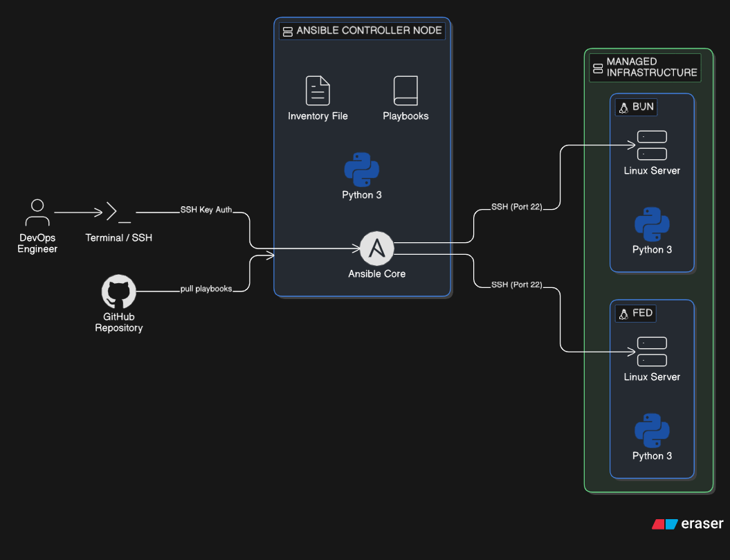
Task: Click the 'Inventory File' label text
Action: click(x=318, y=116)
